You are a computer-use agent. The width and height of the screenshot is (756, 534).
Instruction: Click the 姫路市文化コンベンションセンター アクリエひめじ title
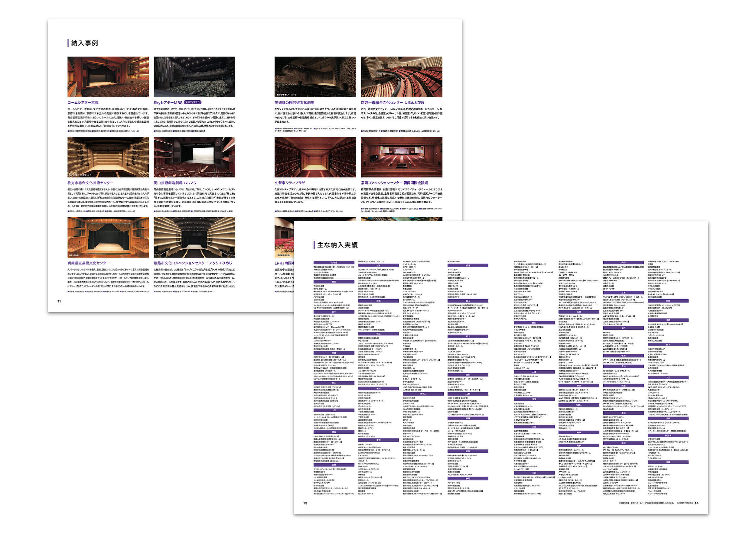tap(193, 263)
